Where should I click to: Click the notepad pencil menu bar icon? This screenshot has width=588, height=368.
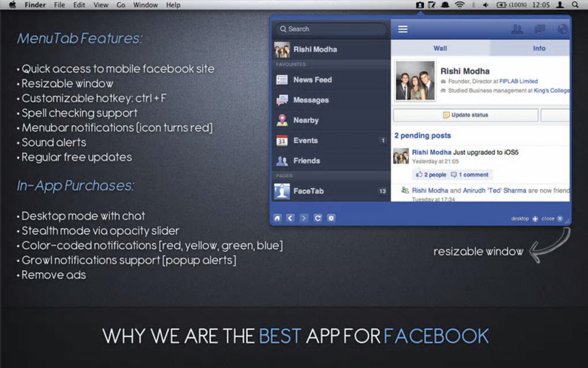[432, 5]
